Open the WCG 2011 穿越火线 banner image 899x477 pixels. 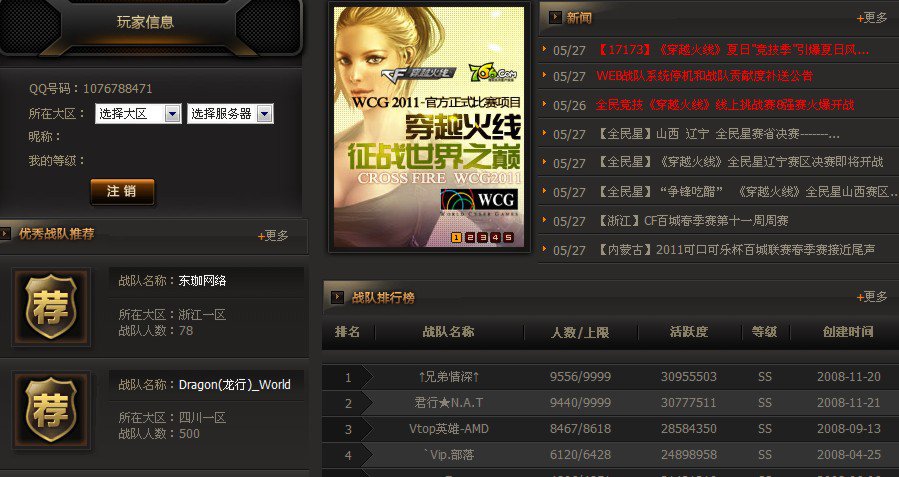point(429,126)
